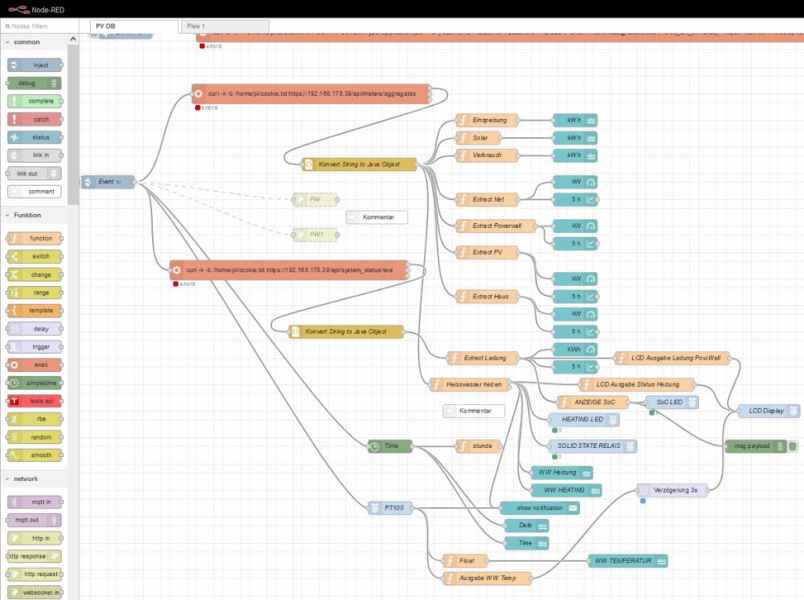The height and width of the screenshot is (600, 804).
Task: Select the function node in the palette
Action: [x=34, y=238]
